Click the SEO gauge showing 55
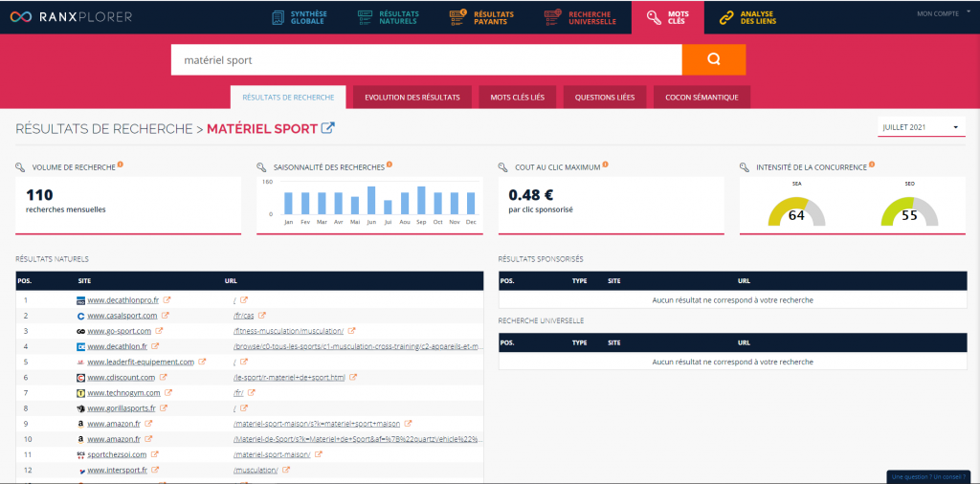This screenshot has width=980, height=484. (909, 211)
